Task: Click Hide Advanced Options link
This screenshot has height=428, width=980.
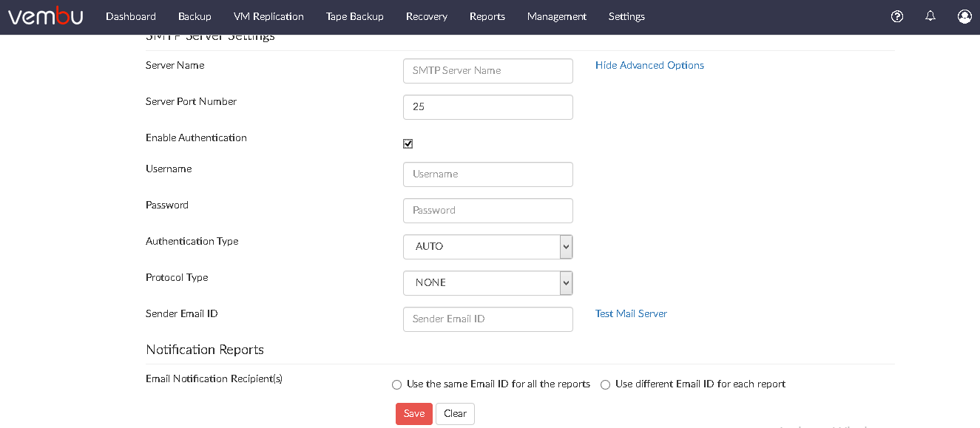Action: click(x=649, y=65)
